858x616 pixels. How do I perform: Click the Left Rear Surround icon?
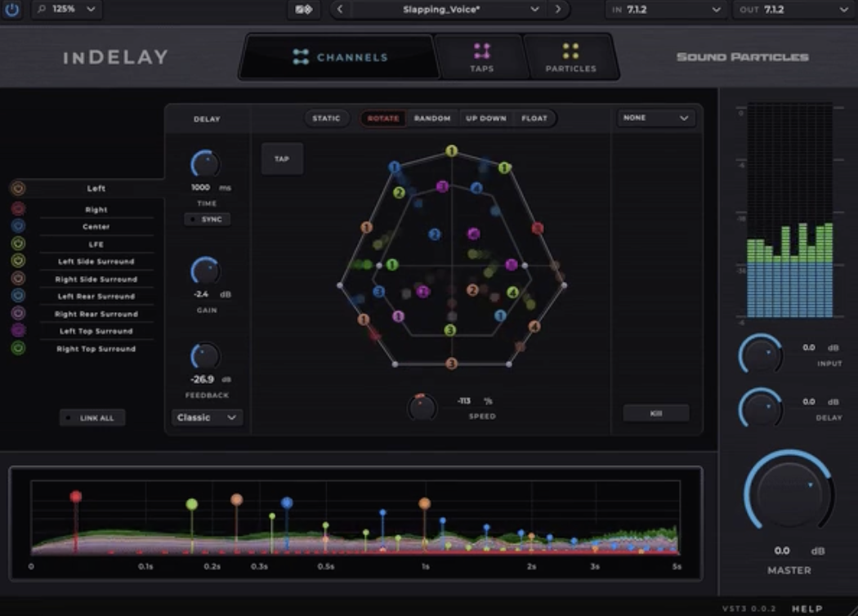18,296
